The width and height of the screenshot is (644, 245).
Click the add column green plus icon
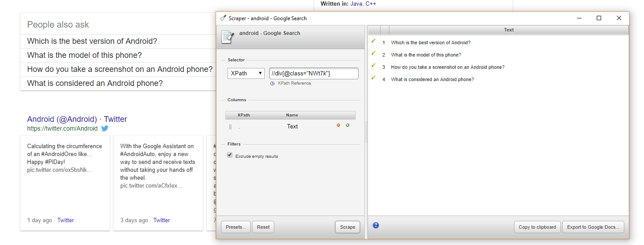348,125
